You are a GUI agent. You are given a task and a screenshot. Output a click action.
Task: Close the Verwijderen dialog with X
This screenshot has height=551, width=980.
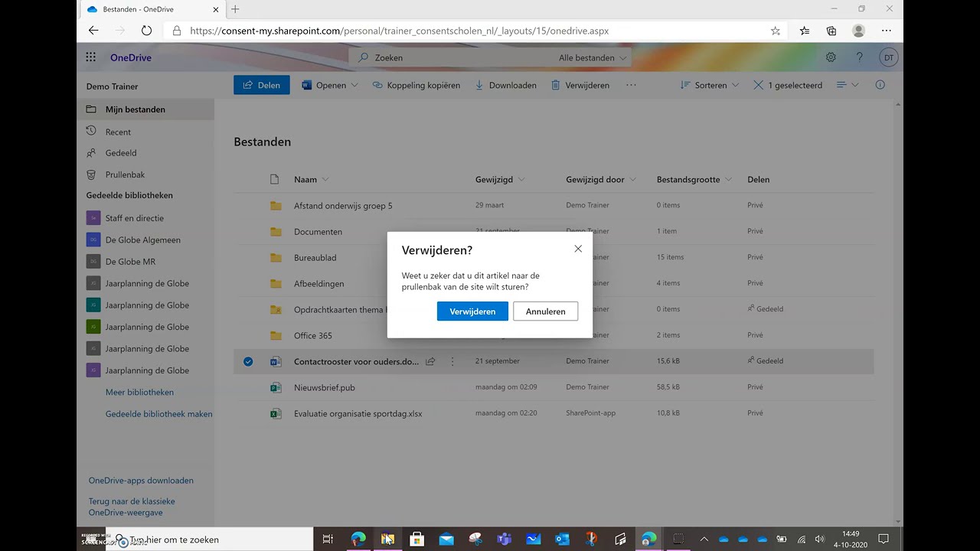(x=578, y=249)
